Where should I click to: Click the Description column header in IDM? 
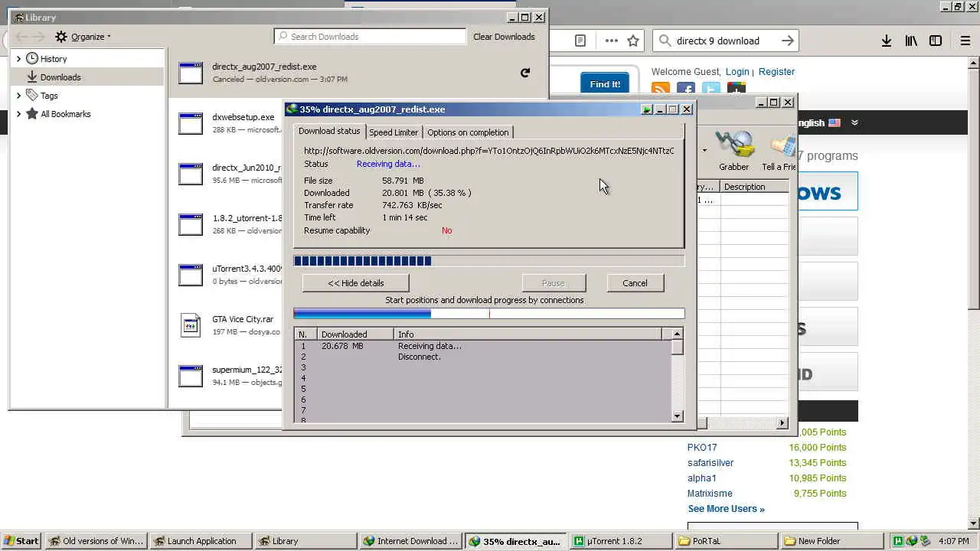tap(754, 187)
